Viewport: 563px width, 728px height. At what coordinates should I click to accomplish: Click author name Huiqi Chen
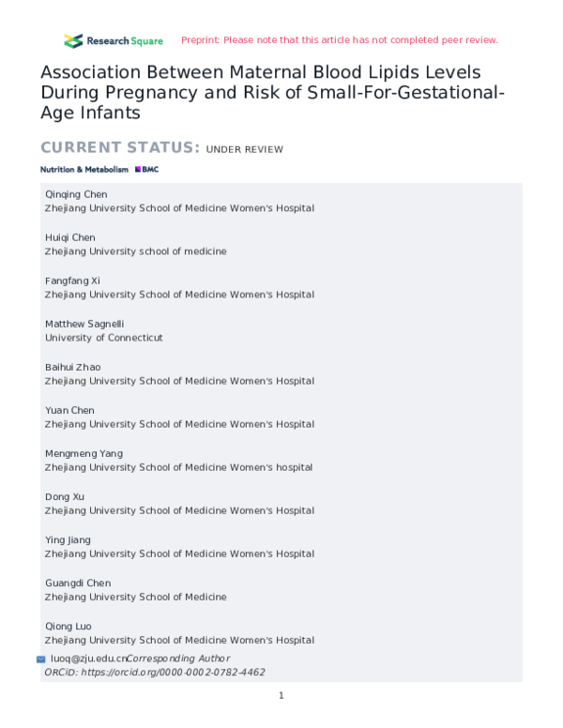click(x=70, y=237)
